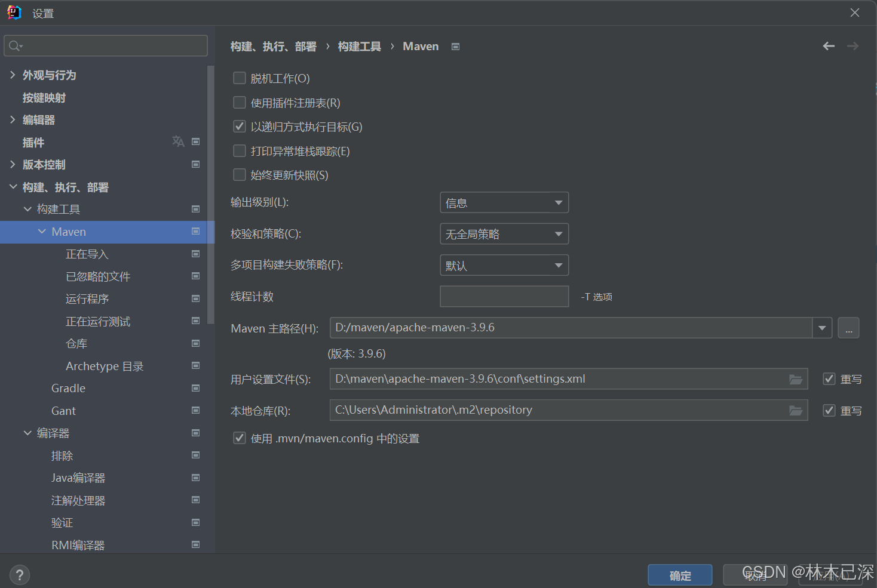Open the Maven 主路径 dropdown arrow
The image size is (877, 588).
[823, 328]
